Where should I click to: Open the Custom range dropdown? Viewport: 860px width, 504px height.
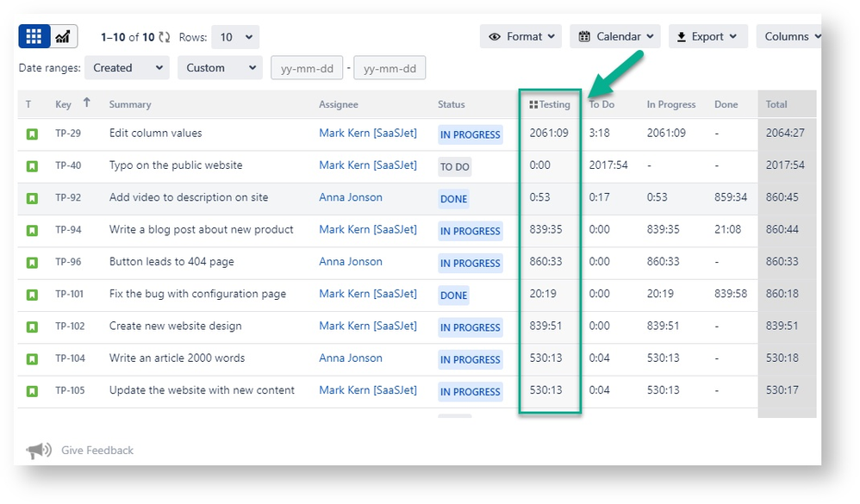(220, 67)
